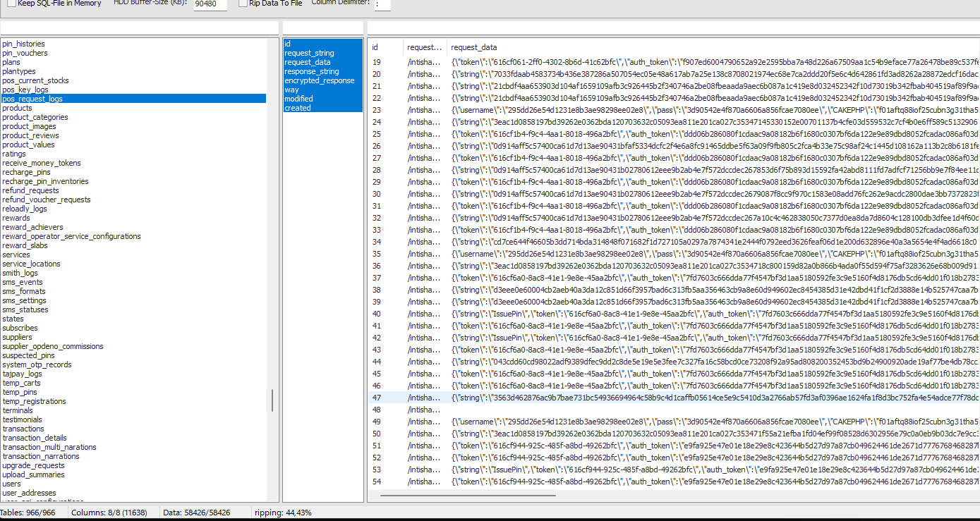
Task: Select data row with id 23
Action: (x=673, y=110)
